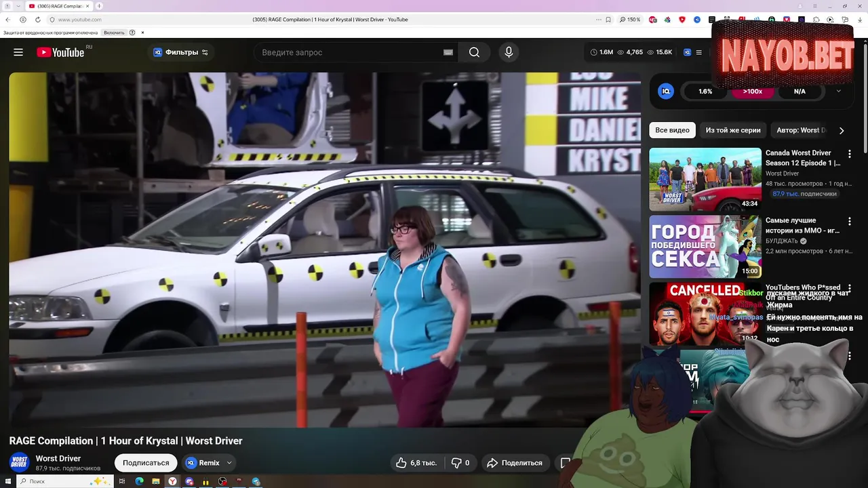Select the >100x vidIQ metric pill
Image resolution: width=868 pixels, height=488 pixels.
tap(752, 91)
